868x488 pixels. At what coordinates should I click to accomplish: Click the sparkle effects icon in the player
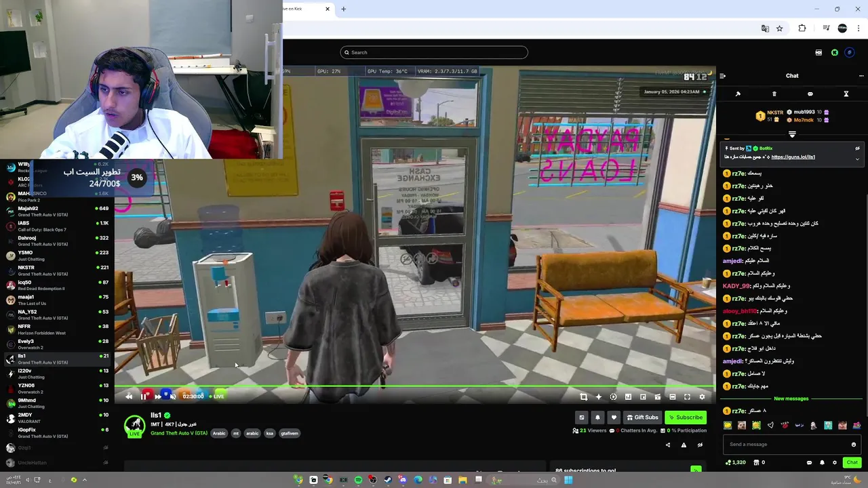tap(598, 397)
